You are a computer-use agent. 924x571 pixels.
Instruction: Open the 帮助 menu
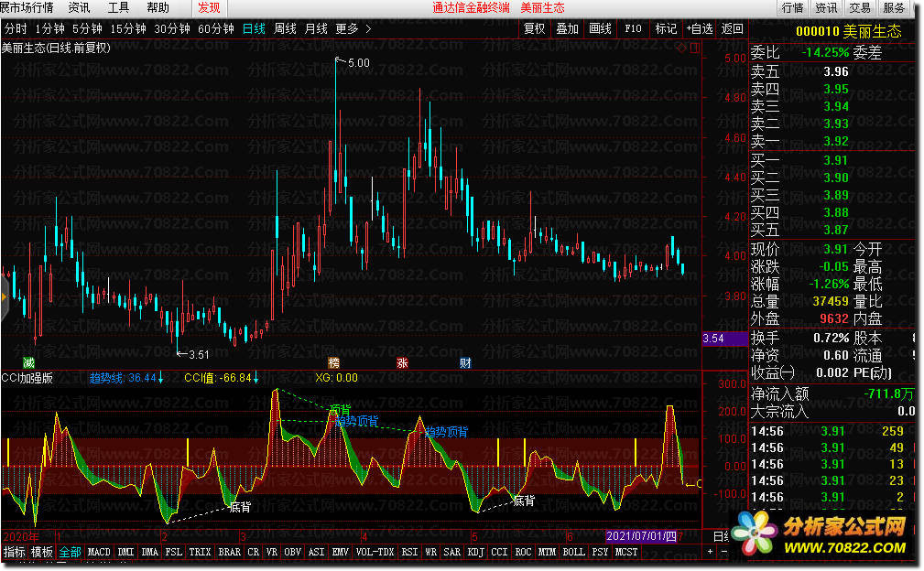point(158,7)
